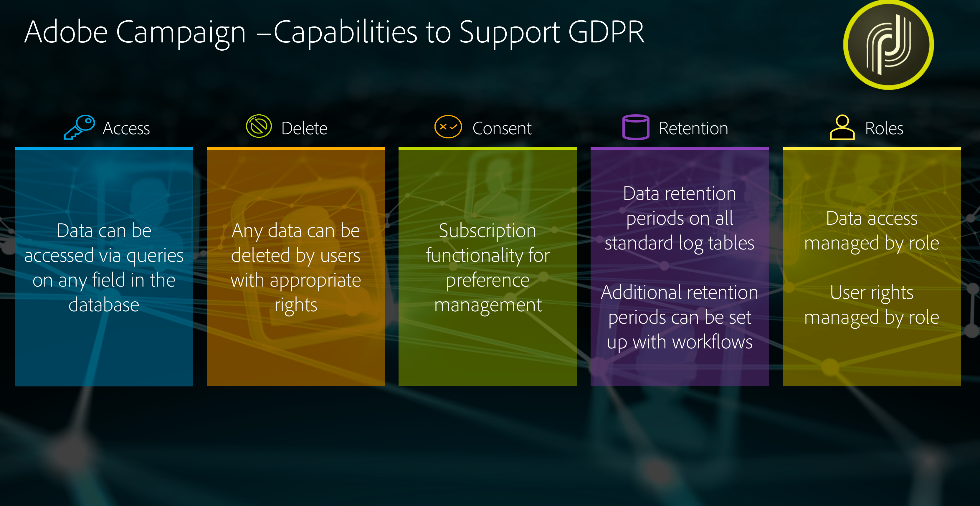
Task: Select the Consent heading label
Action: (502, 129)
